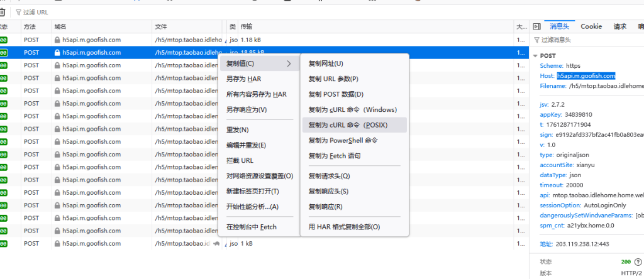Click the Scheme: https line
Viewport: 644px width, 279px height.
(x=560, y=65)
